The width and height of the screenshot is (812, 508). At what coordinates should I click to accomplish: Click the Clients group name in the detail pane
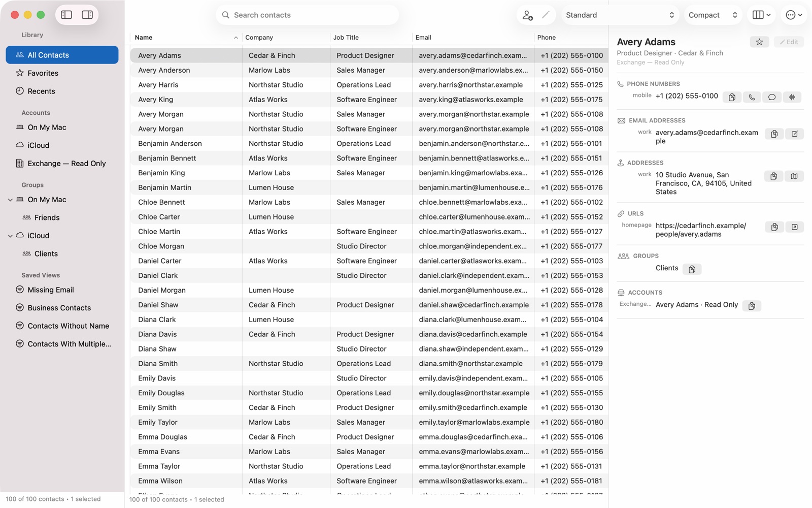(x=667, y=268)
